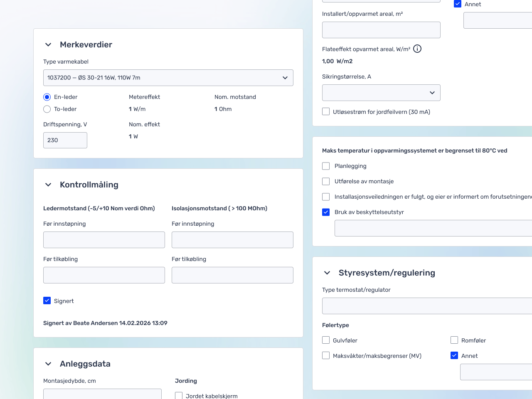The width and height of the screenshot is (532, 399).
Task: Click the info icon beside Flateeffekt opvarmet areal
Action: (x=417, y=49)
